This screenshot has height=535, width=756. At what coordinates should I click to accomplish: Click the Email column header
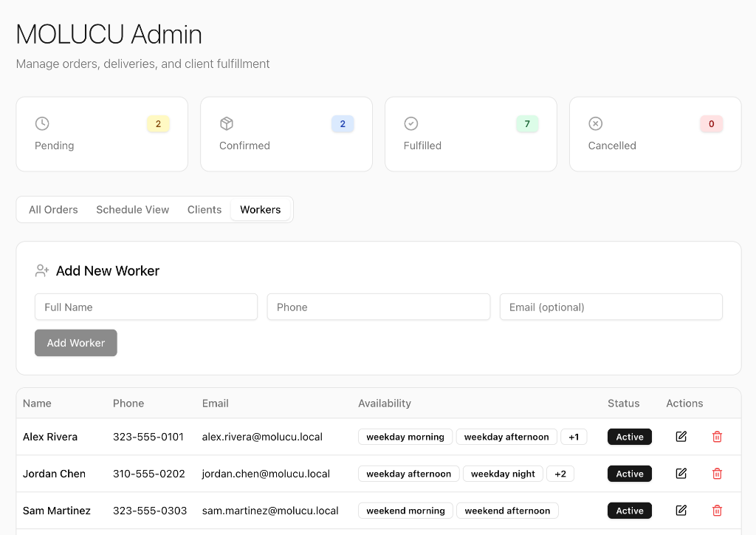[215, 403]
